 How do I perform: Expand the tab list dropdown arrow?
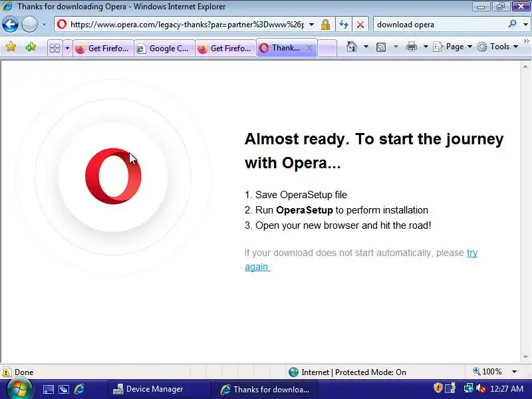67,48
